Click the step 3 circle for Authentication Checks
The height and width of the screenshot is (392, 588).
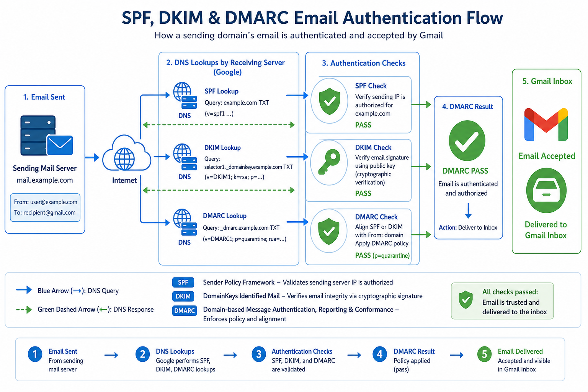[x=259, y=354]
